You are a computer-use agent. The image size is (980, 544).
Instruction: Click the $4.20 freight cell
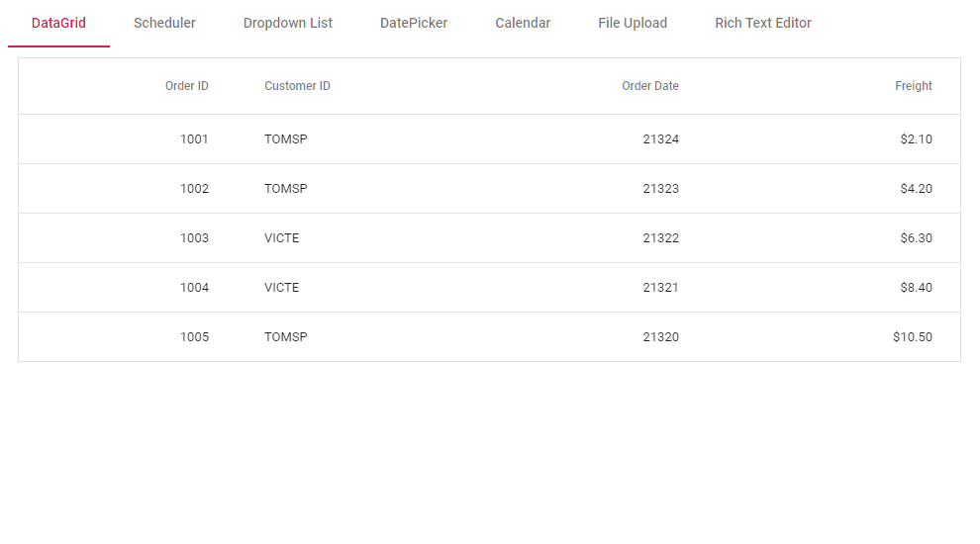click(916, 189)
